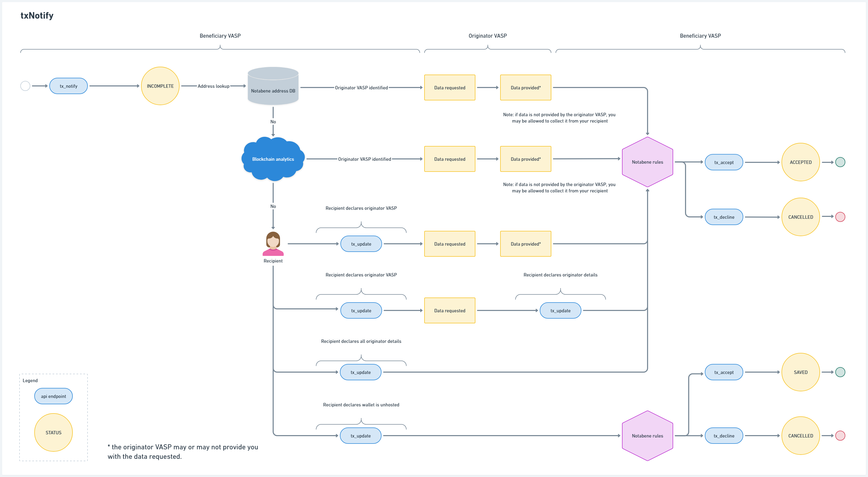Image resolution: width=868 pixels, height=477 pixels.
Task: Click the api endpoint swatch in Legend
Action: click(53, 396)
